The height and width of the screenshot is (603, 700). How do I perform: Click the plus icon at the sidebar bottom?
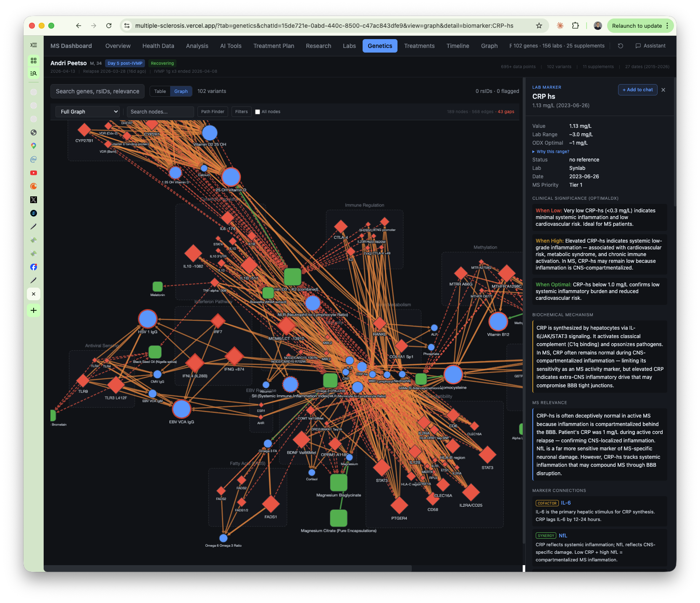tap(33, 310)
